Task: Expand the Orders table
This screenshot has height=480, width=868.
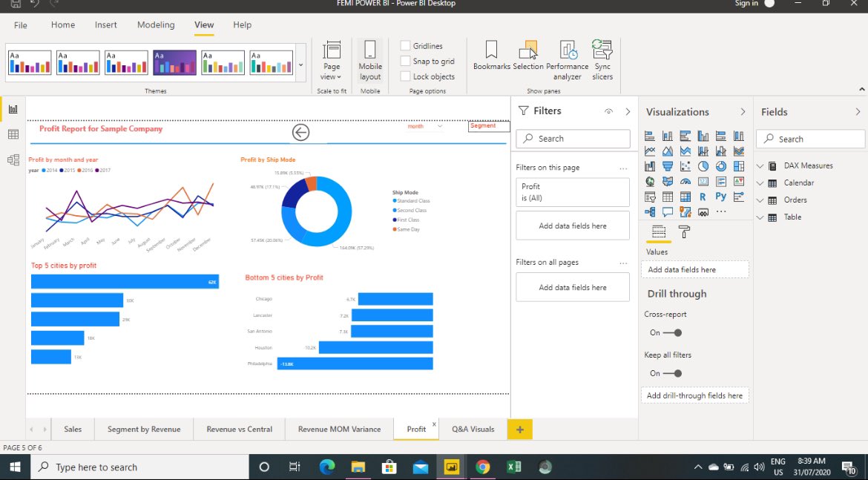Action: click(x=760, y=200)
